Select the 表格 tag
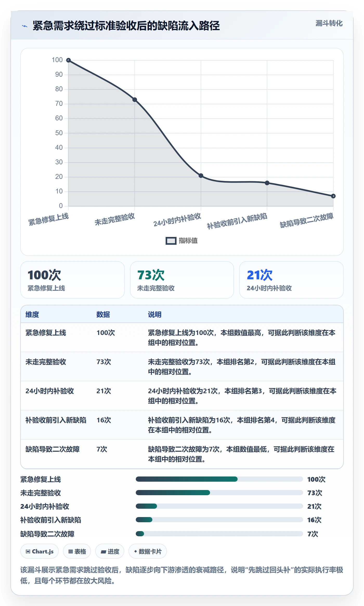364x606 pixels. click(77, 551)
